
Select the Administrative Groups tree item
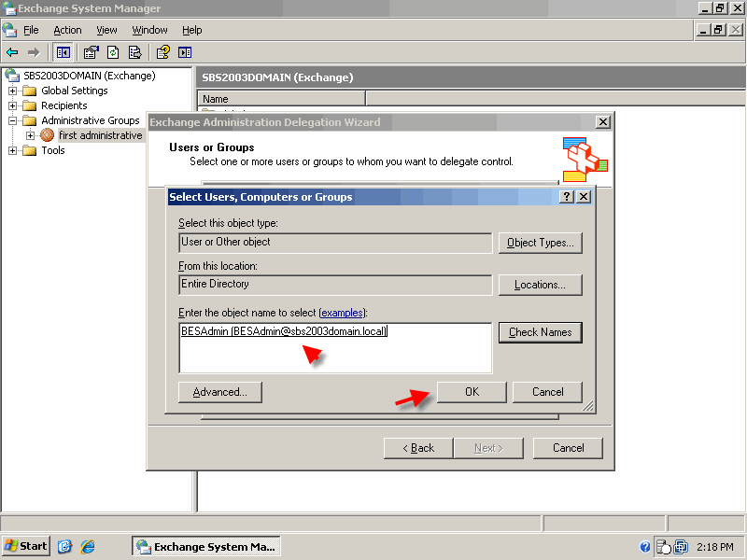pos(90,120)
